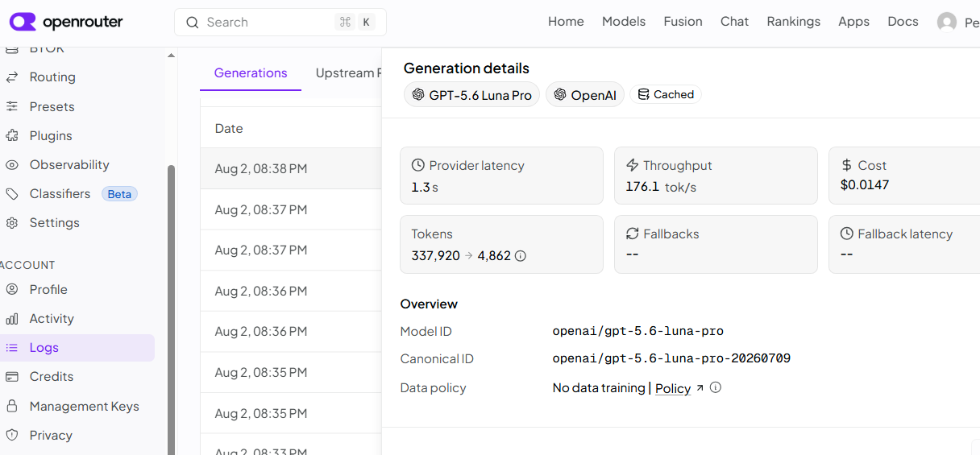Click the Throughput lightning icon
The image size is (980, 455).
pyautogui.click(x=633, y=165)
